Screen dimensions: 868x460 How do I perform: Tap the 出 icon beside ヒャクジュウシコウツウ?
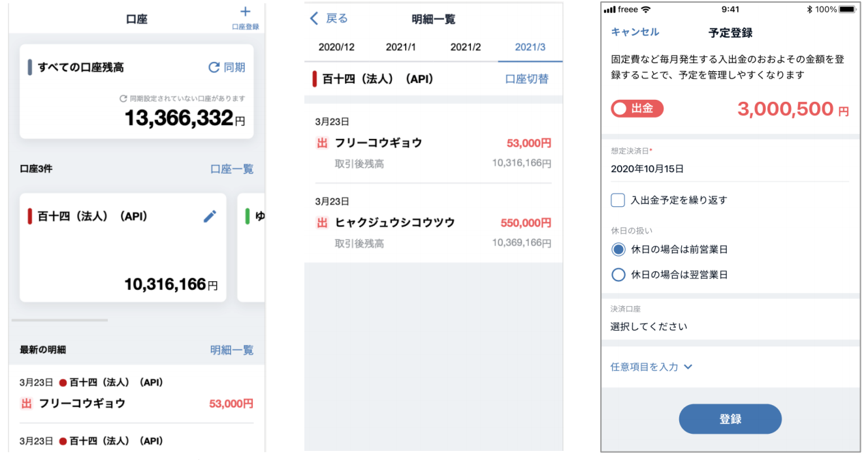322,223
